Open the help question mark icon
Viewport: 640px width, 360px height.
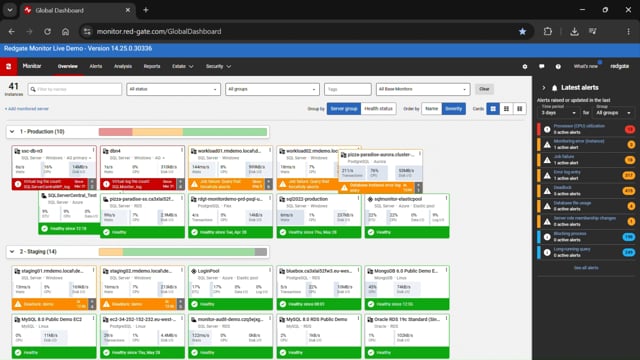pos(558,67)
